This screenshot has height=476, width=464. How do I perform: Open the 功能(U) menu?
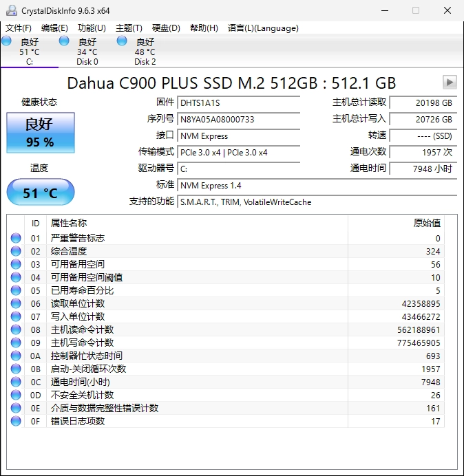[x=92, y=28]
